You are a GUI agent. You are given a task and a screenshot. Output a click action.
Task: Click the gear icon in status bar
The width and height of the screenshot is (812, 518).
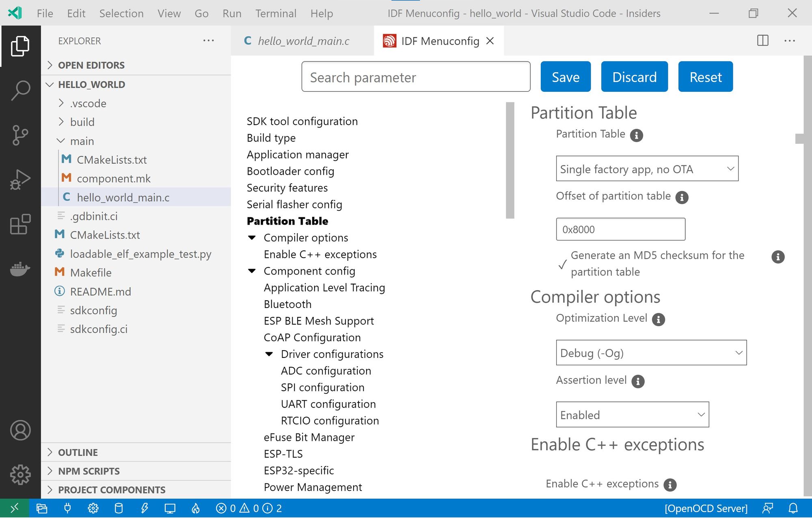coord(93,508)
